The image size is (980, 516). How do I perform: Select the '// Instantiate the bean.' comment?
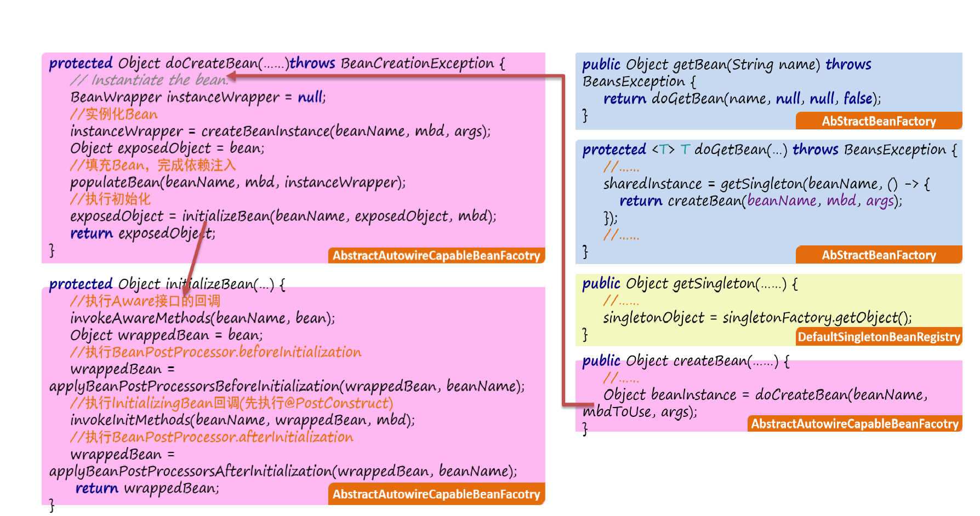tap(149, 80)
